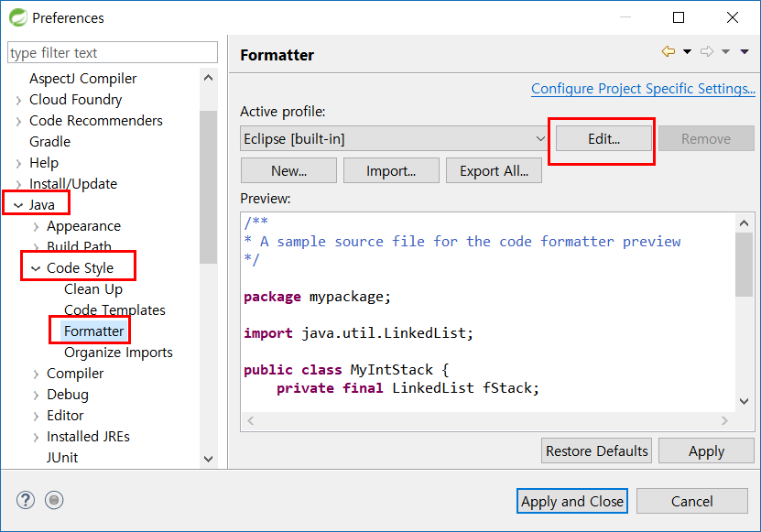
Task: Maximize the Preferences window
Action: (679, 17)
